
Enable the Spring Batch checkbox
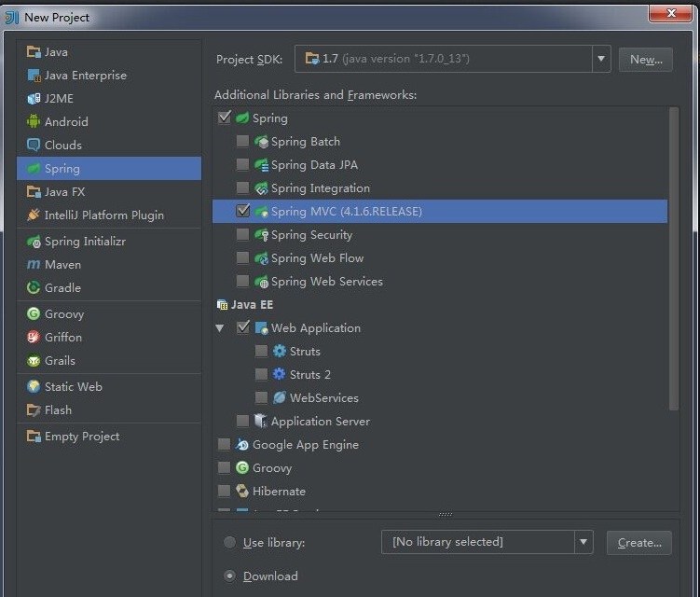[x=242, y=141]
